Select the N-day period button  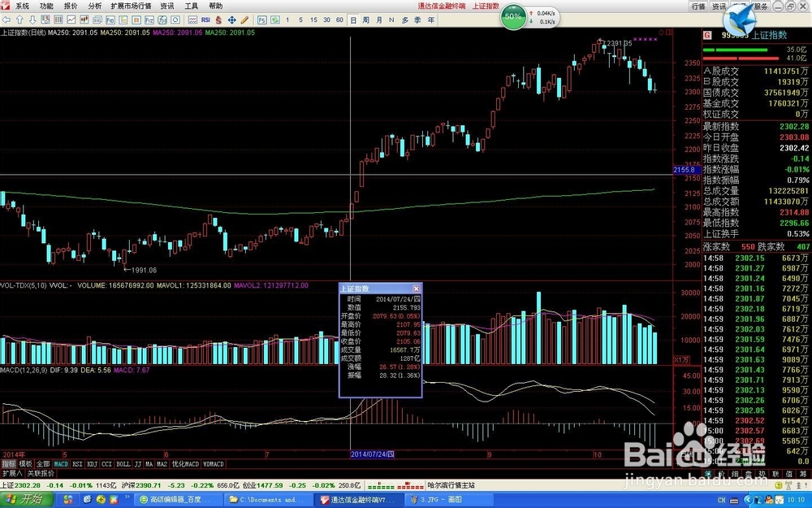(392, 20)
